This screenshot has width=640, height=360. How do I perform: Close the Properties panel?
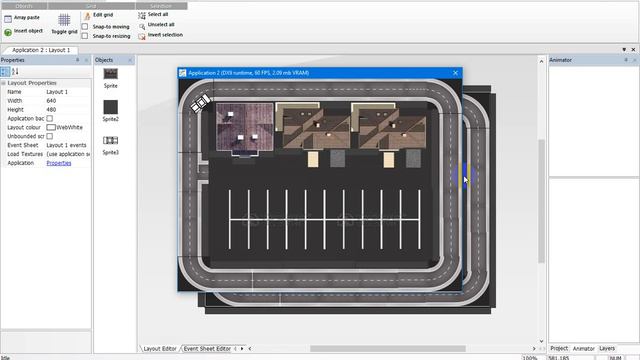pos(86,60)
